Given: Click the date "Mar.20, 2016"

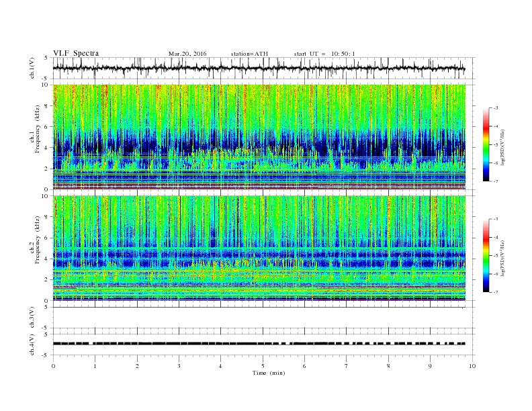Looking at the screenshot, I should pyautogui.click(x=187, y=54).
